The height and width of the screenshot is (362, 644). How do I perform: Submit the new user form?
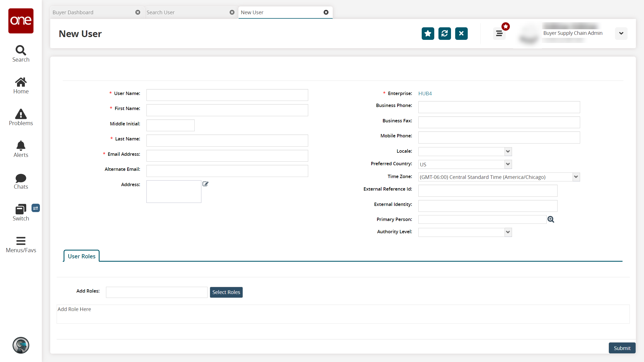coord(622,348)
